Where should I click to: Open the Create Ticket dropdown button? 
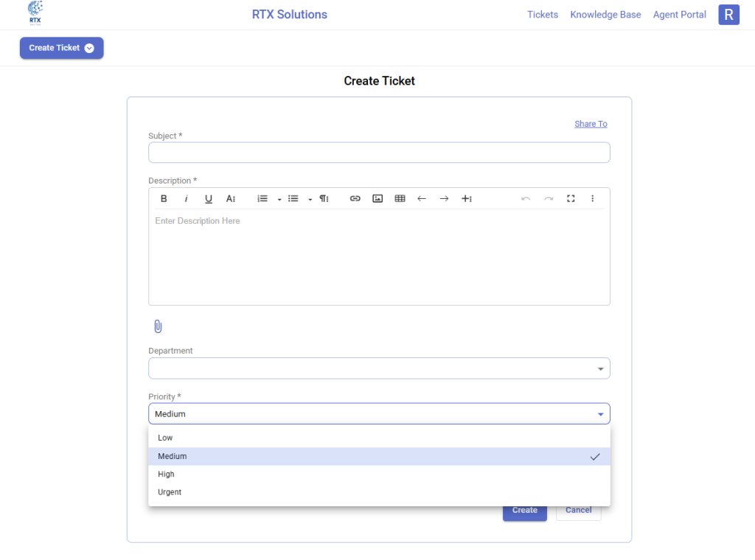tap(62, 48)
